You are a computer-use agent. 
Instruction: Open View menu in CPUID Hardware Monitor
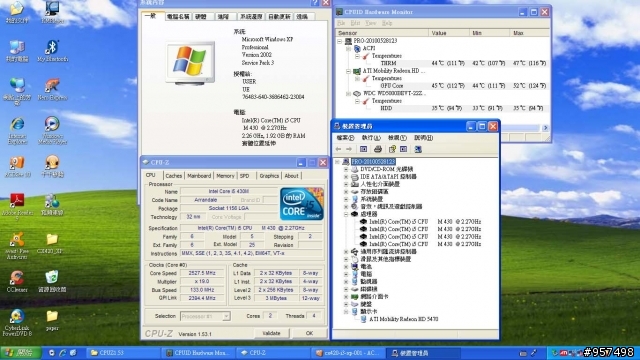[x=370, y=23]
